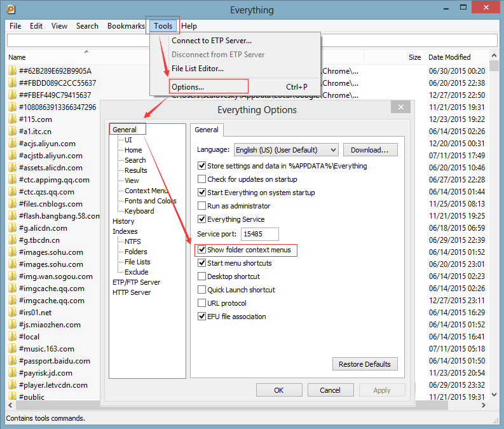
Task: Click horizontal scrollbar right arrow
Action: [x=483, y=405]
